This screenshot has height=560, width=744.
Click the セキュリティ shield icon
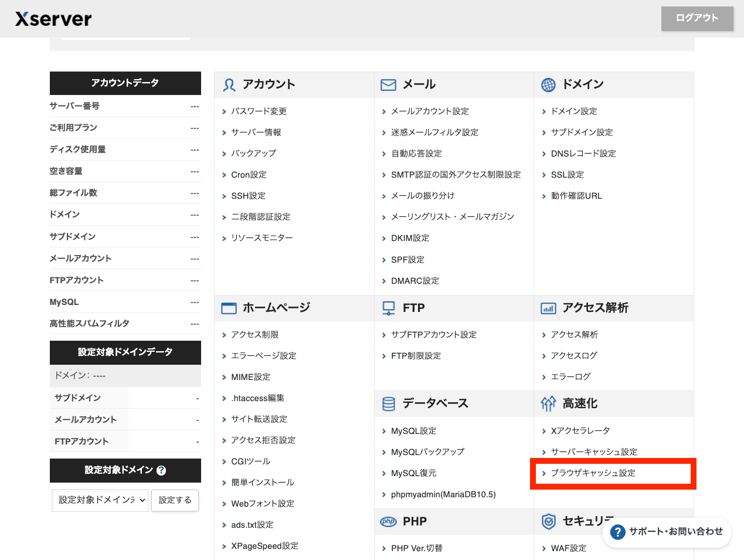point(548,521)
